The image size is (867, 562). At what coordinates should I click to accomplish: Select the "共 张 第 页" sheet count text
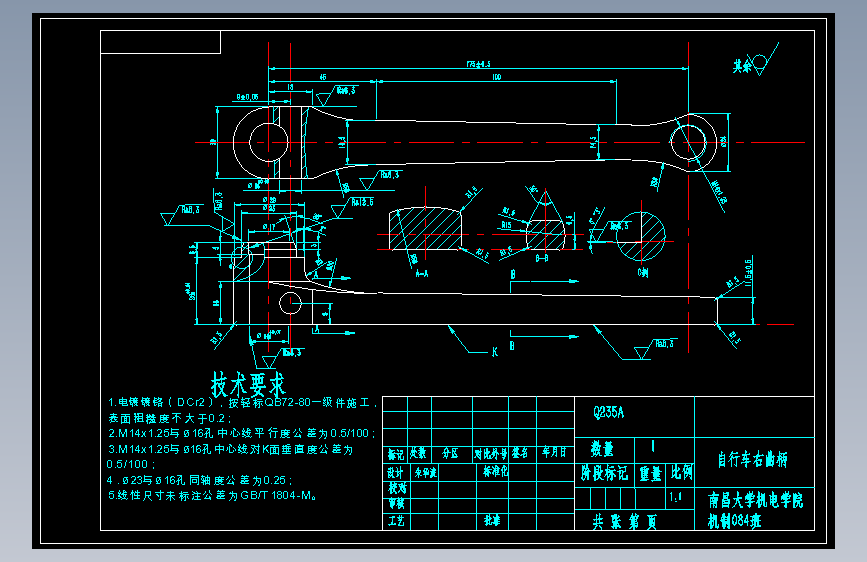[625, 522]
